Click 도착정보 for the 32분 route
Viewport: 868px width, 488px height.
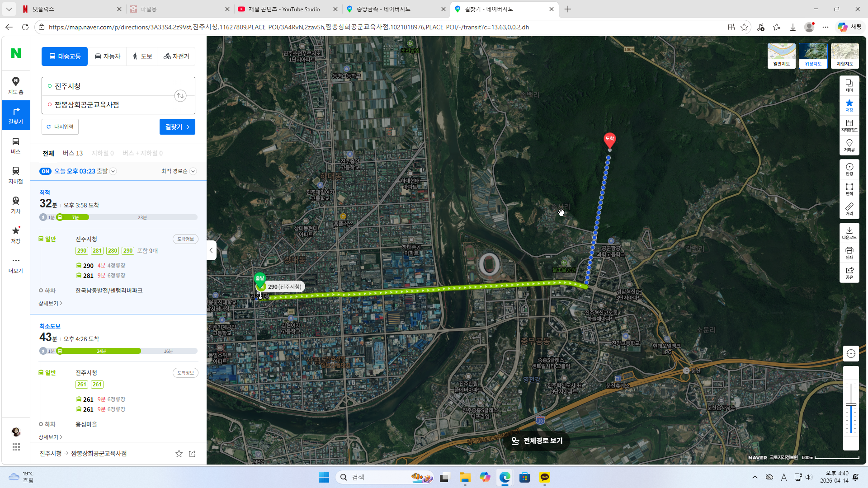185,239
